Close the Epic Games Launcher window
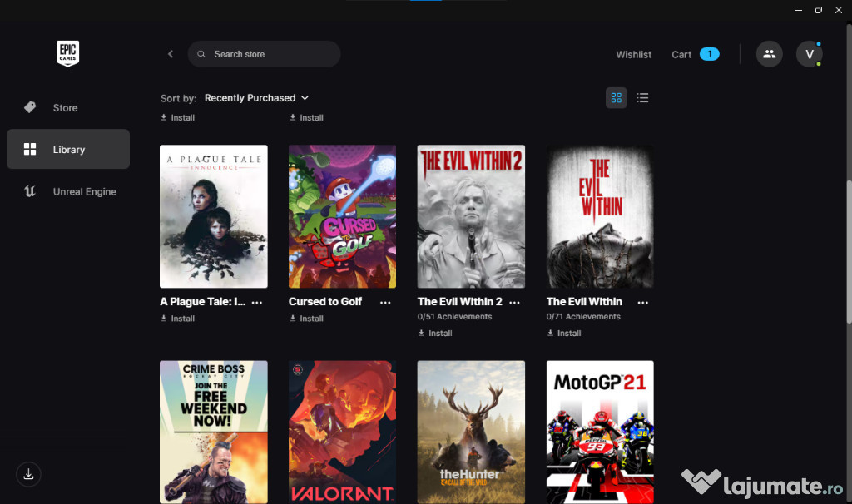This screenshot has width=852, height=504. coord(839,10)
